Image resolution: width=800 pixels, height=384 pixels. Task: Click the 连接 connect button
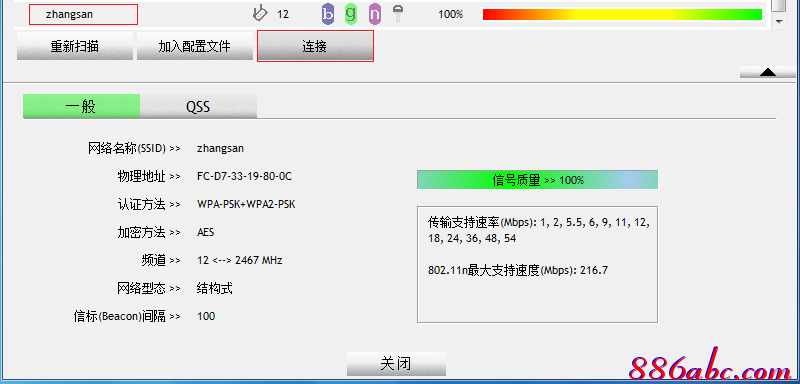(315, 46)
